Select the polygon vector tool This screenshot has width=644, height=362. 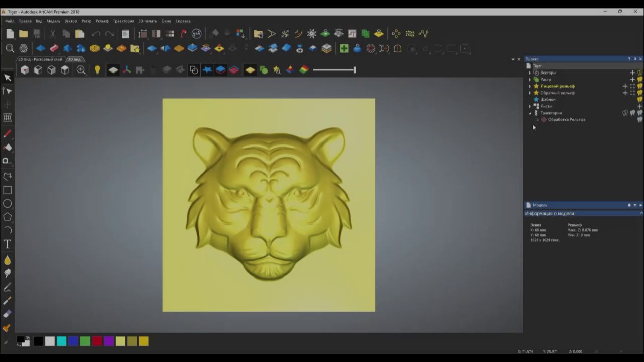[7, 217]
